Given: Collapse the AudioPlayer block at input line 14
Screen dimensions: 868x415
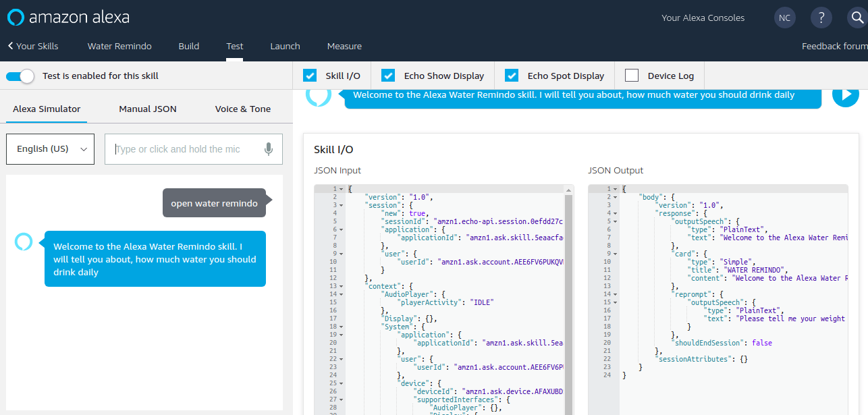Looking at the screenshot, I should pos(342,294).
